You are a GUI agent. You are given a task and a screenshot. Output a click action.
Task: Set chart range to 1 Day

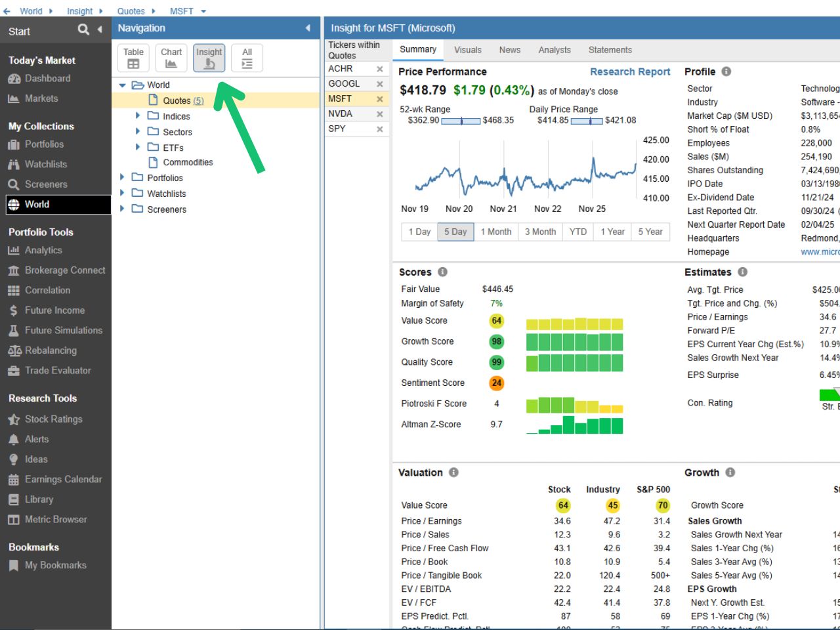(419, 232)
